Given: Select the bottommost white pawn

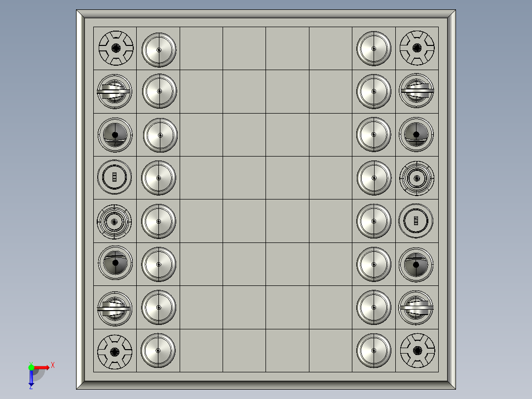Looking at the screenshot, I should pos(159,351).
